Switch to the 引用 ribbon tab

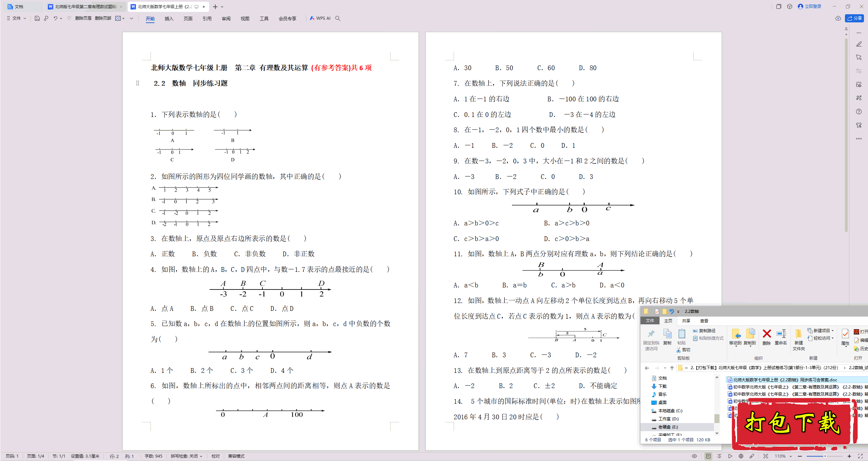tap(207, 19)
